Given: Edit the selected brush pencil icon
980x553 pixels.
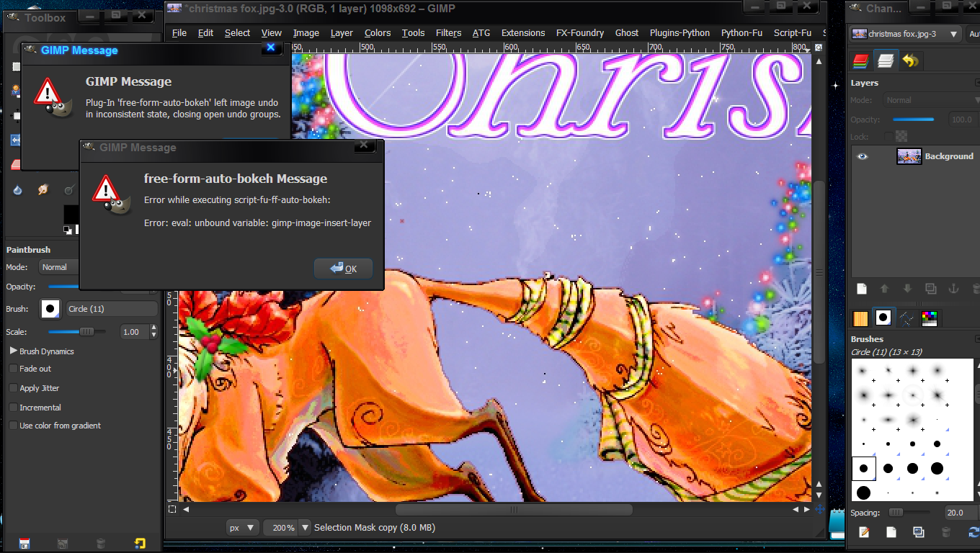Looking at the screenshot, I should 864,532.
